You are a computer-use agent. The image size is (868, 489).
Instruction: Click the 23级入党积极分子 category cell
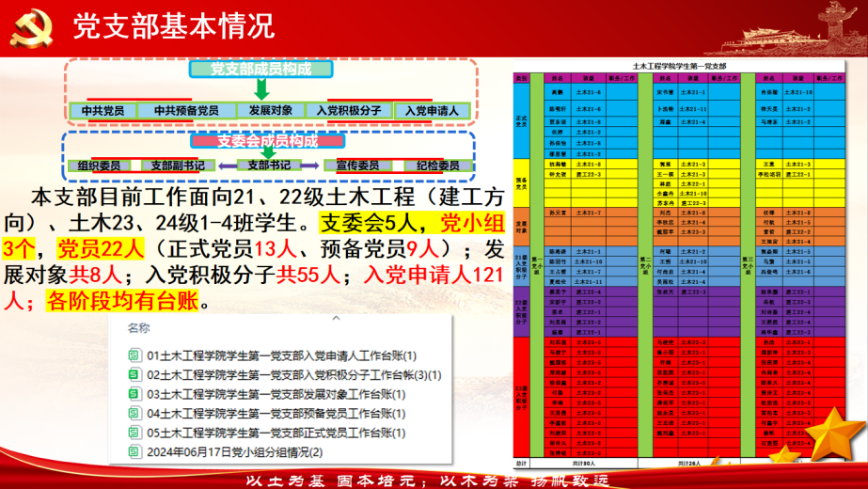tap(522, 398)
